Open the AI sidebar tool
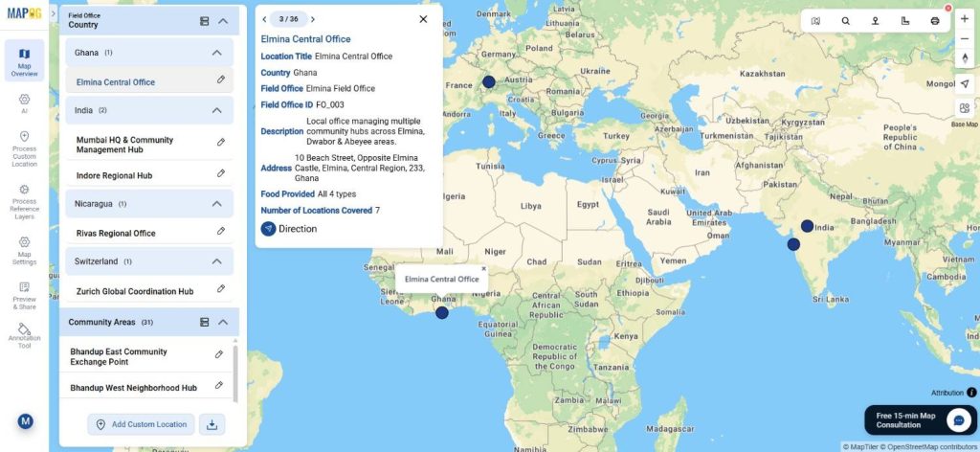 click(24, 103)
